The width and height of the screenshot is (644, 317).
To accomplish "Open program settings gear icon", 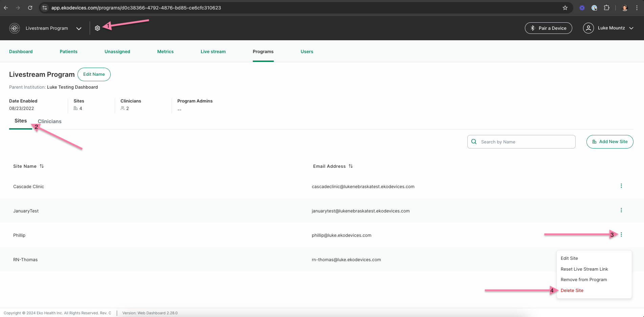I will click(97, 28).
